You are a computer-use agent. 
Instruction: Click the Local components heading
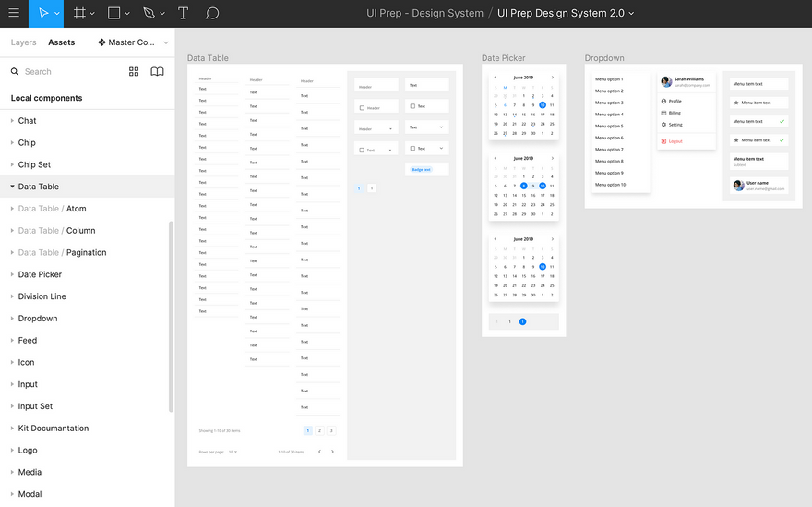click(x=47, y=98)
